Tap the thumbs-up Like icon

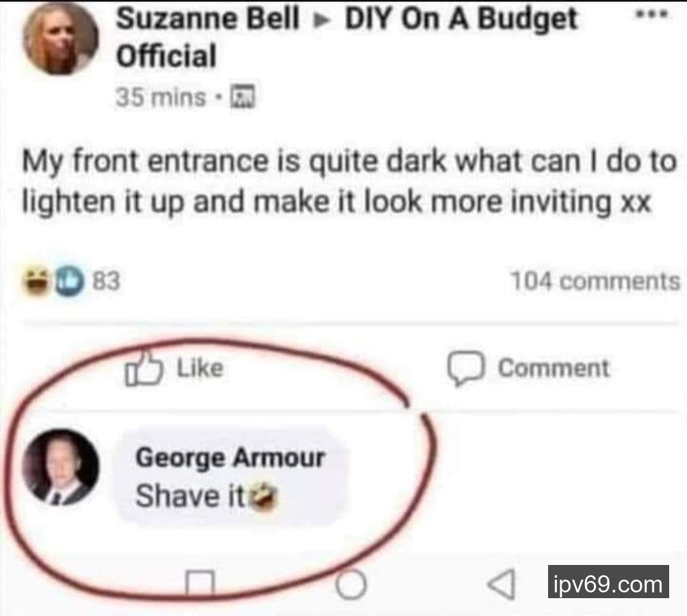click(144, 369)
